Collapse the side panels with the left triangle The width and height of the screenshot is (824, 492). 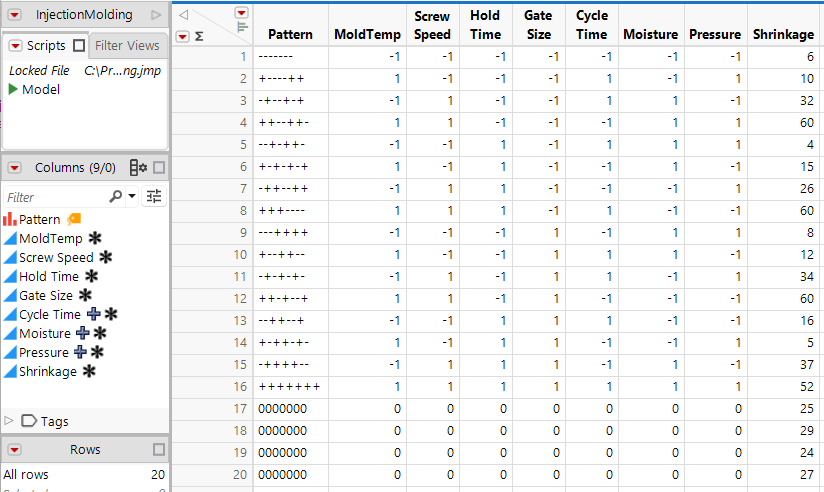click(x=183, y=14)
